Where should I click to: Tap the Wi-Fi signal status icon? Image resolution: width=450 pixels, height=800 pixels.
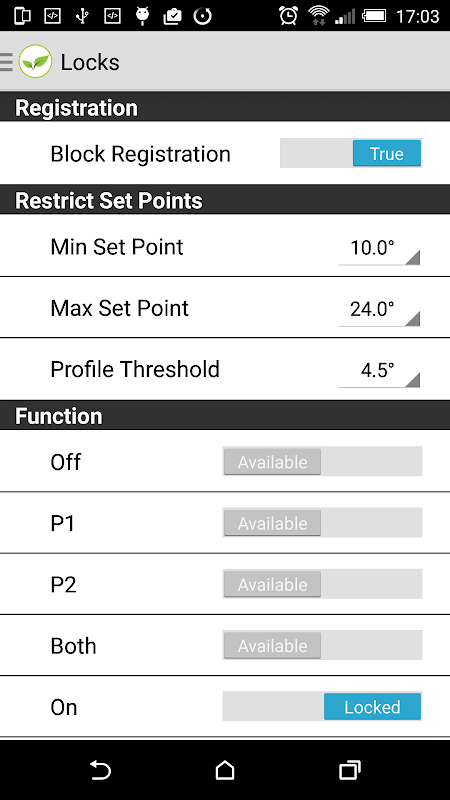[x=318, y=16]
